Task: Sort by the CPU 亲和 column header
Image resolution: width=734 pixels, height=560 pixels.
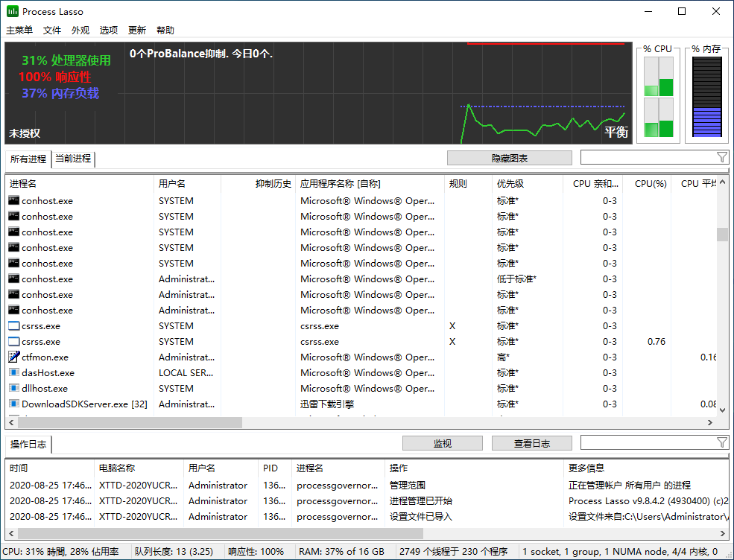Action: [592, 184]
